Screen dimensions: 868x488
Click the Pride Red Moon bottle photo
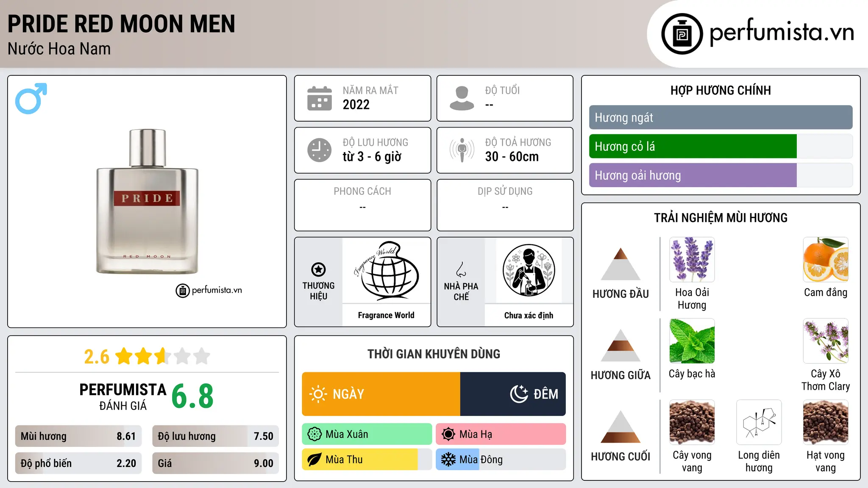pos(147,202)
